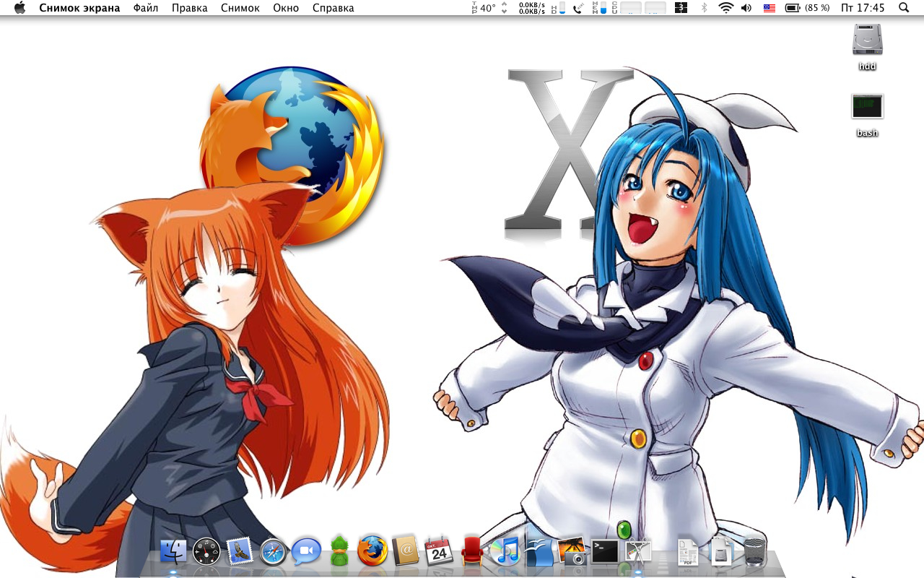Image resolution: width=924 pixels, height=578 pixels.
Task: Open the Trash in Dock
Action: pyautogui.click(x=755, y=552)
